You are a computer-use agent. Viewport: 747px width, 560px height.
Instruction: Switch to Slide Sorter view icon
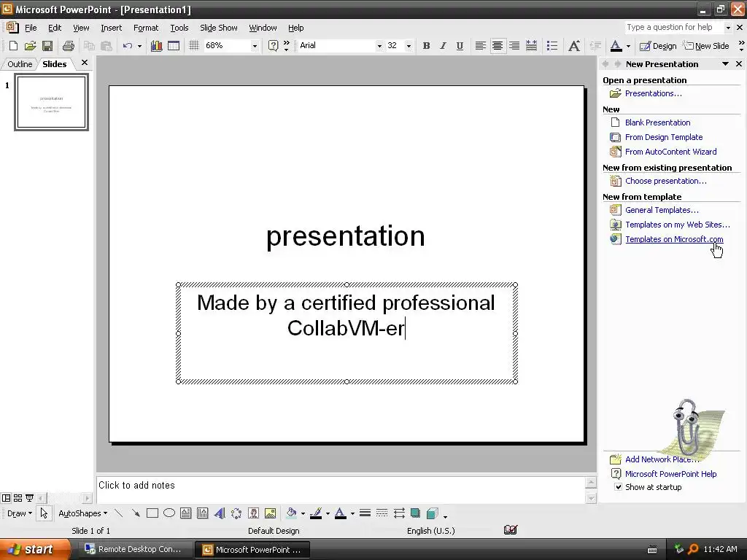[x=18, y=498]
